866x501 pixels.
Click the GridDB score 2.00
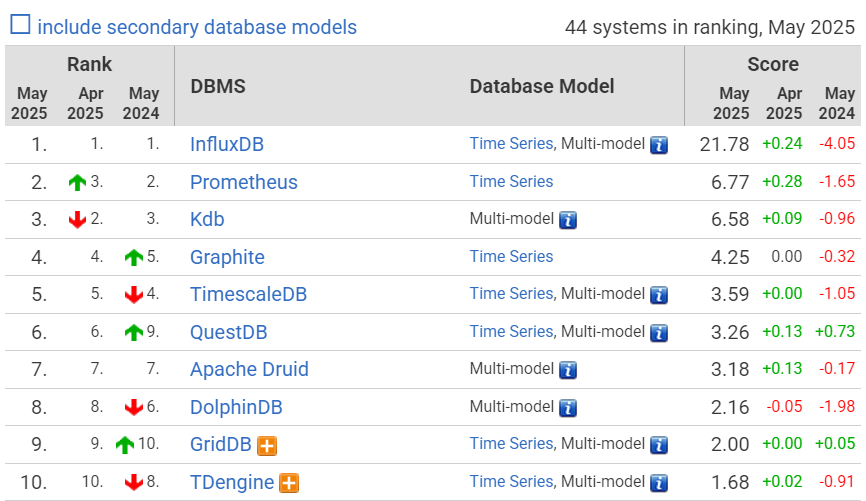730,445
